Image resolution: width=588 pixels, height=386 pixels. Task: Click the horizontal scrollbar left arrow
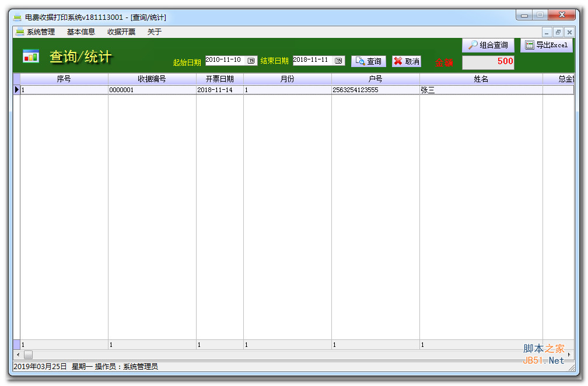pos(18,355)
